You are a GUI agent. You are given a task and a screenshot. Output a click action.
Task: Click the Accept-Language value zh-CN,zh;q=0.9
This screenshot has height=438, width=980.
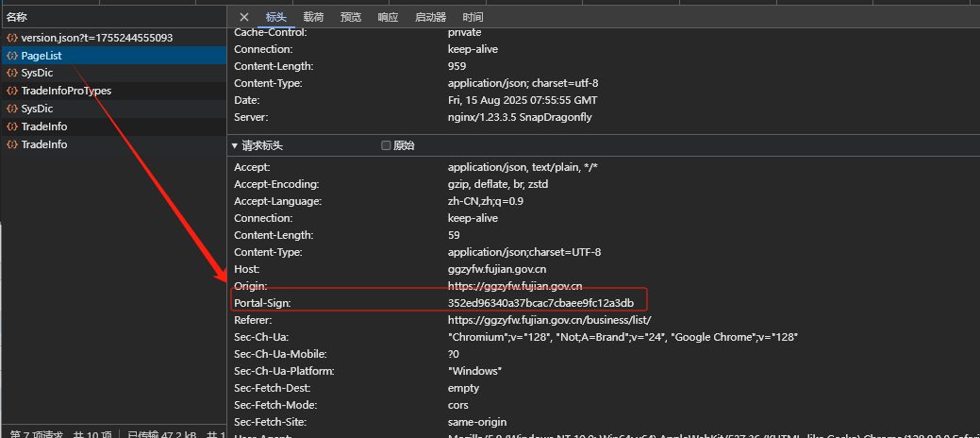pyautogui.click(x=486, y=201)
